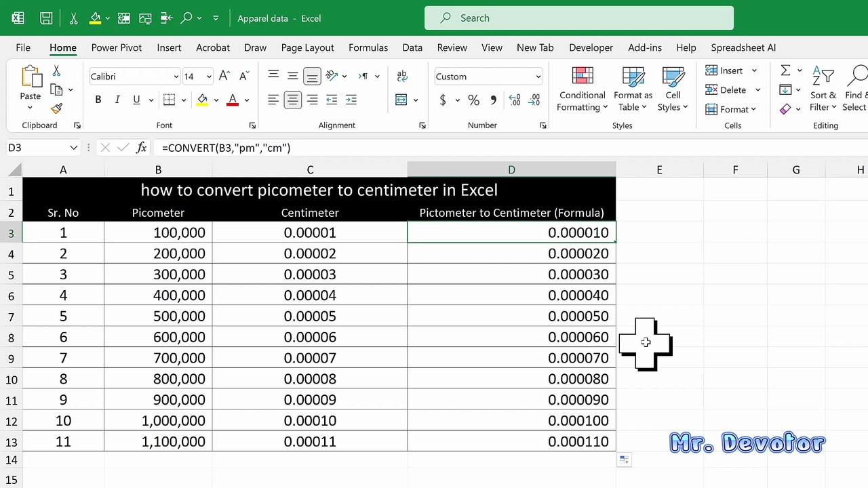Click the Auto Fill Options icon below the table
The width and height of the screenshot is (868, 488).
[x=624, y=460]
